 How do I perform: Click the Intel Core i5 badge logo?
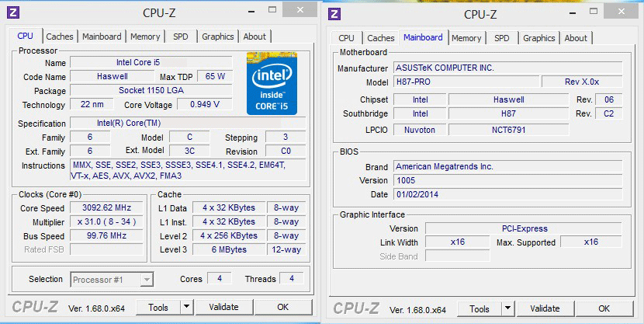272,83
